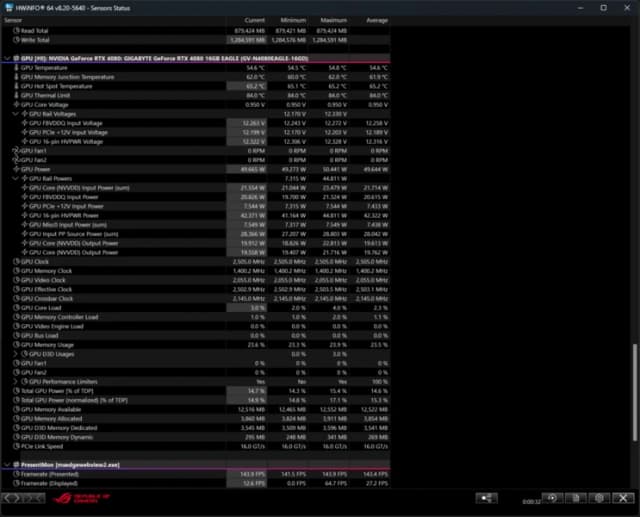Reset the logging timer with the clock icon
The width and height of the screenshot is (640, 517).
click(552, 498)
